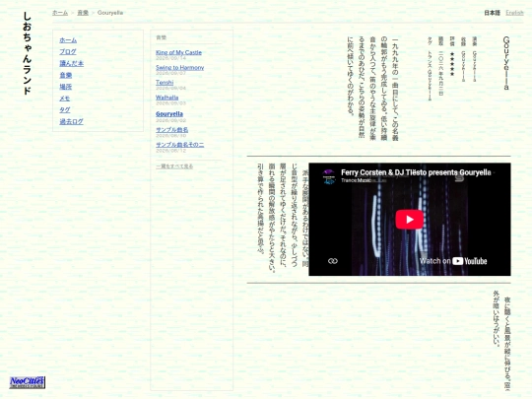
Task: Go to ホーム in sidebar navigation
Action: tap(68, 40)
